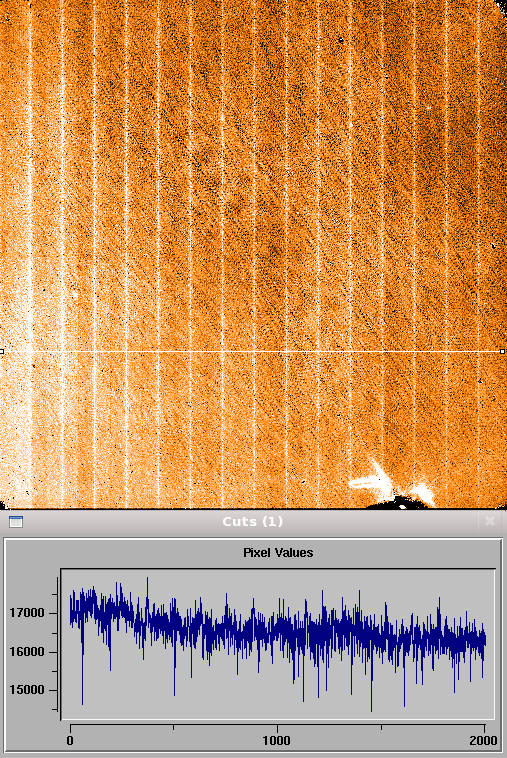Click the 0 x-axis tick label
Image resolution: width=507 pixels, height=758 pixels.
pyautogui.click(x=71, y=740)
